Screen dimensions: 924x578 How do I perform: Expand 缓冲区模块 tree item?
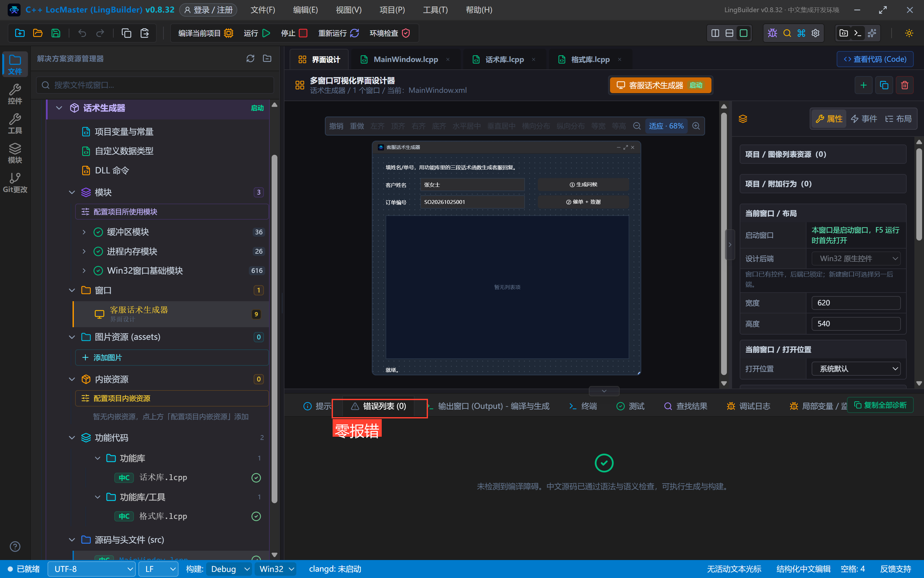tap(84, 232)
